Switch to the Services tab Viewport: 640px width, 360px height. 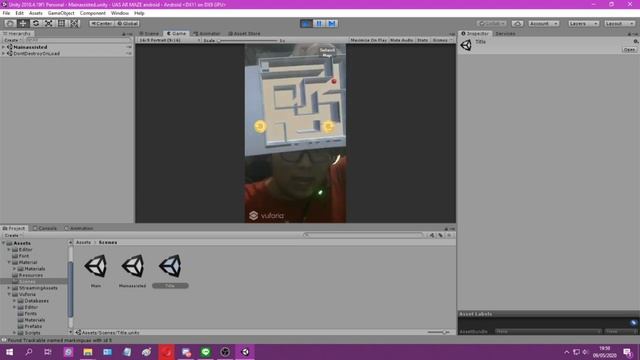pyautogui.click(x=505, y=33)
